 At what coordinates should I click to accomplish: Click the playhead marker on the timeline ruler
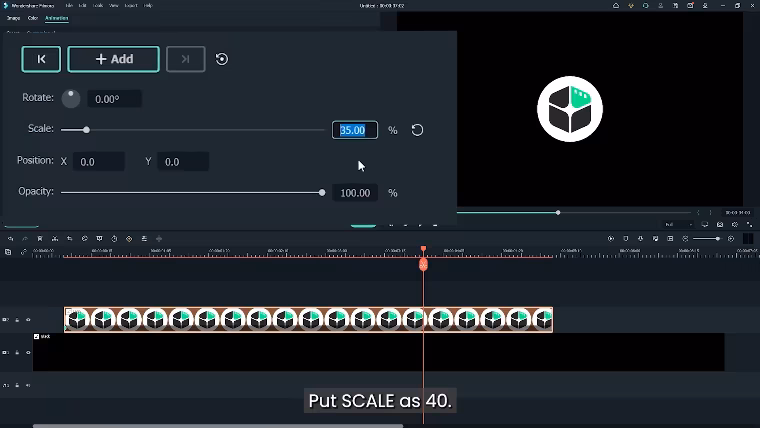click(423, 249)
